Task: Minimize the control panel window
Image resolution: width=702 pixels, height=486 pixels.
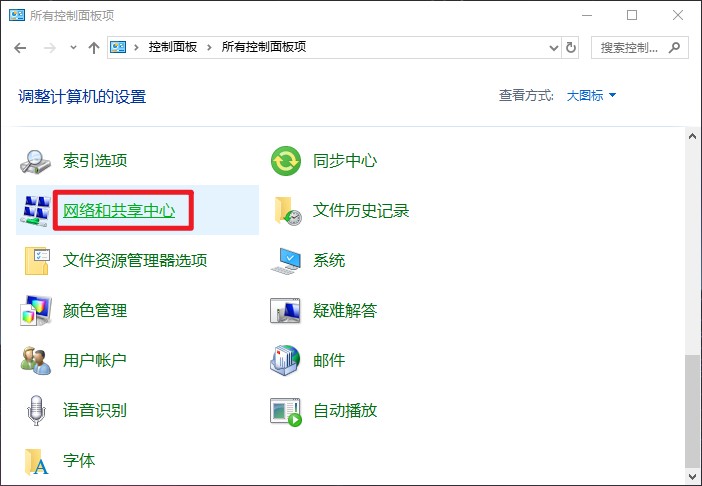Action: [x=587, y=16]
